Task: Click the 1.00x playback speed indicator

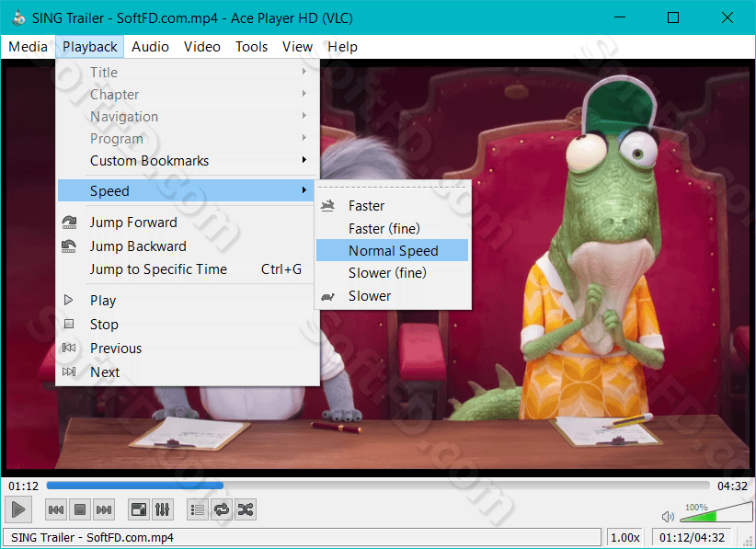Action: [625, 537]
